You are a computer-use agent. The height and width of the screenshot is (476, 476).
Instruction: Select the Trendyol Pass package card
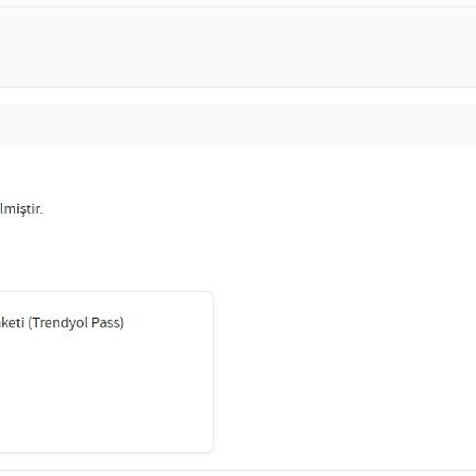pos(105,372)
